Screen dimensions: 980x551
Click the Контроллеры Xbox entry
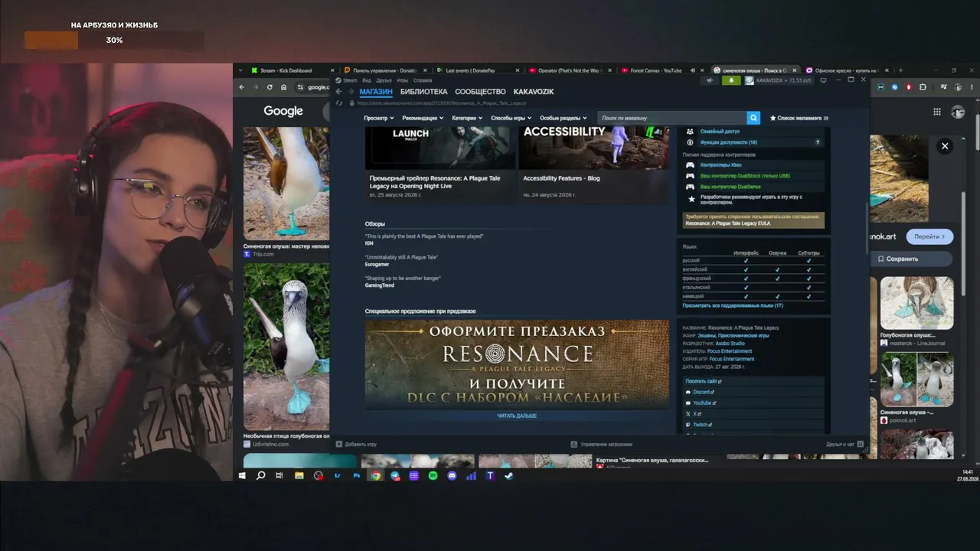pyautogui.click(x=721, y=165)
